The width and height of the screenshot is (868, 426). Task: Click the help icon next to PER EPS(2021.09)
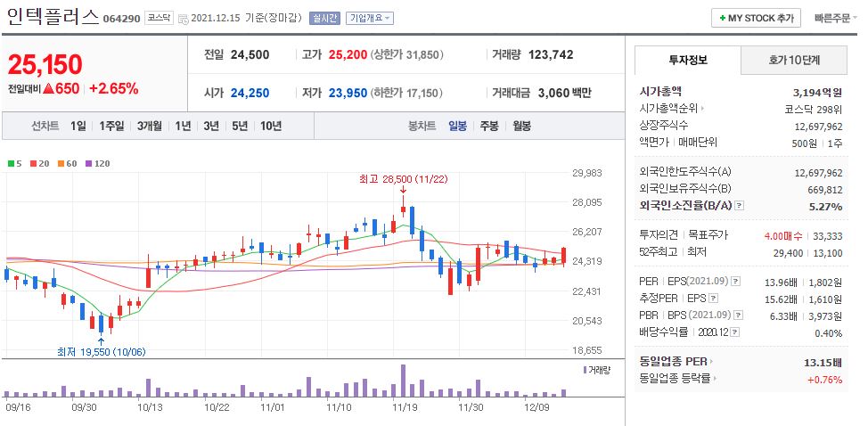736,282
